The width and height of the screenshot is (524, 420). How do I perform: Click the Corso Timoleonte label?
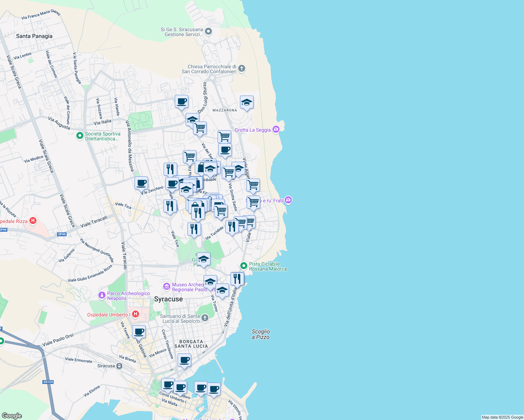click(168, 344)
